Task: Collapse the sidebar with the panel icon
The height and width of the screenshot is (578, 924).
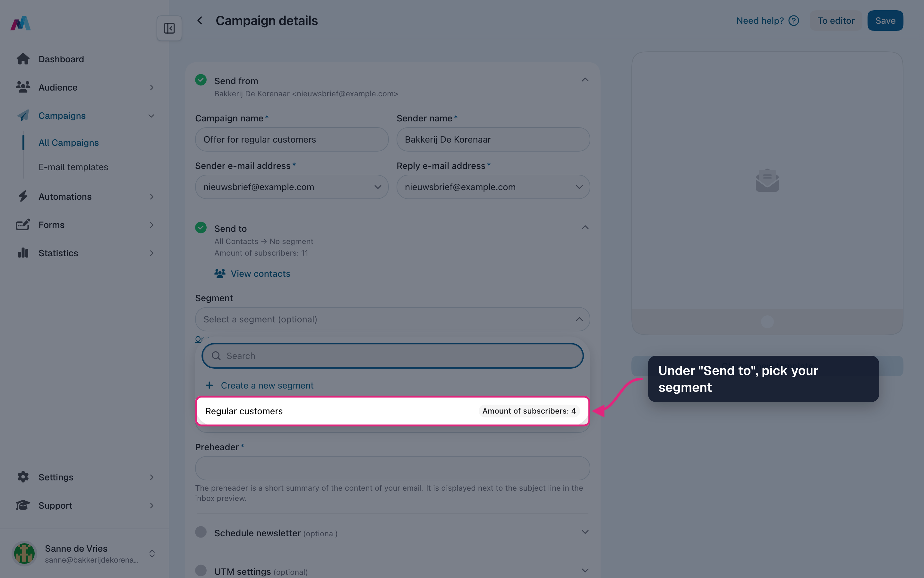Action: [x=169, y=28]
